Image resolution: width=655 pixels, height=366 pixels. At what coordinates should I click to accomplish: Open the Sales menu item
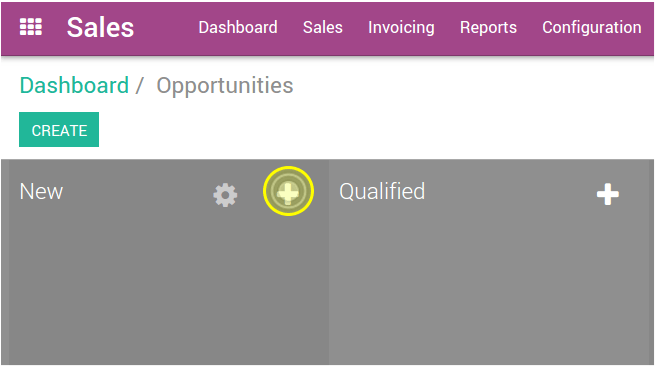click(322, 28)
